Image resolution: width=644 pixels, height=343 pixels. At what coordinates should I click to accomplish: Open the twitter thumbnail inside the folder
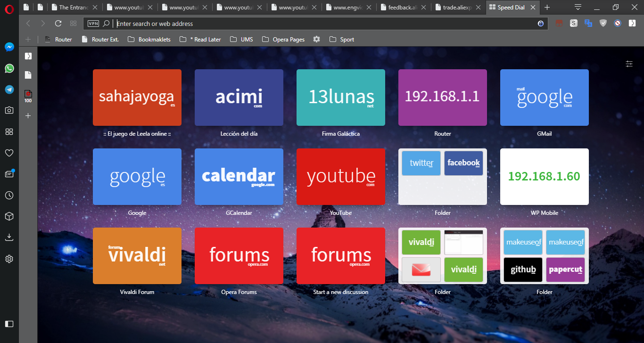point(421,163)
